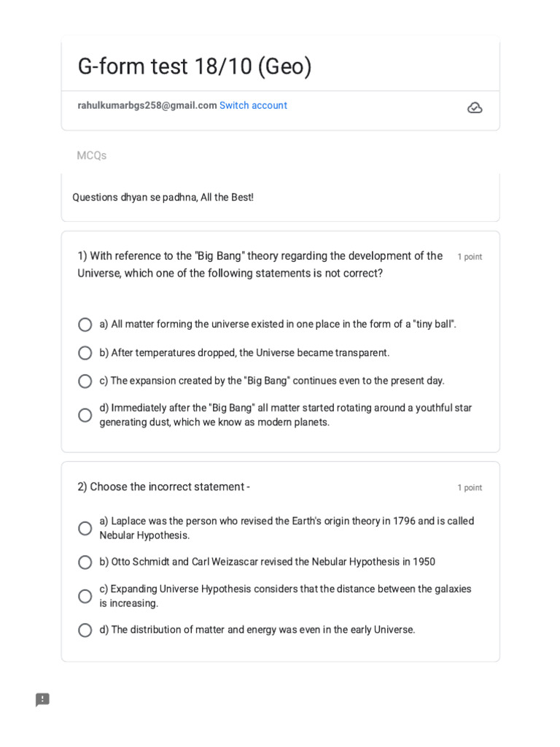Choose option d) distribution of matter even
This screenshot has height=747, width=560.
click(85, 630)
